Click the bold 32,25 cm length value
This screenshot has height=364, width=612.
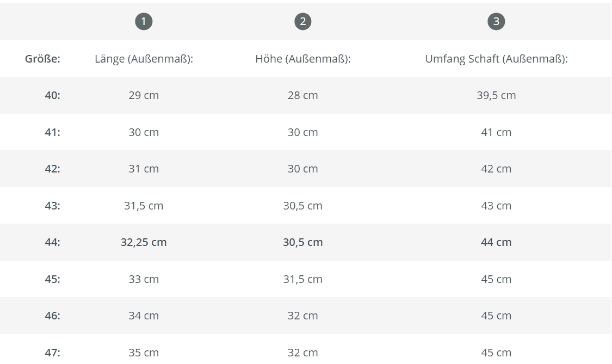(x=144, y=242)
